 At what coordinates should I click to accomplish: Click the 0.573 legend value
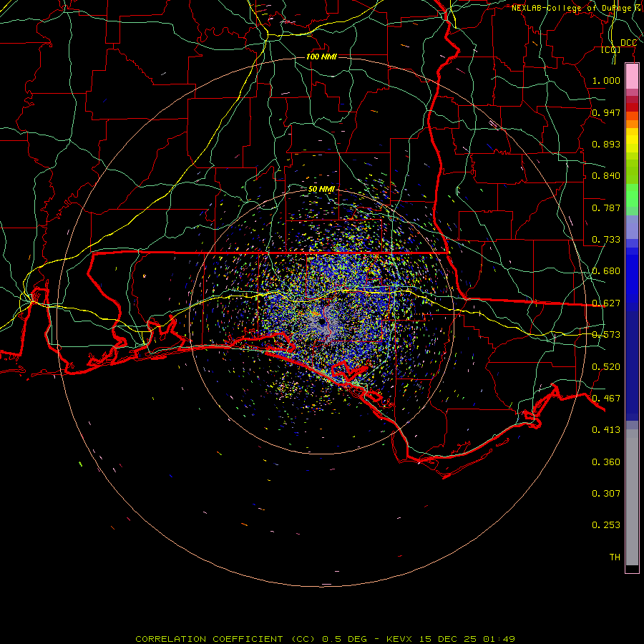click(x=606, y=334)
